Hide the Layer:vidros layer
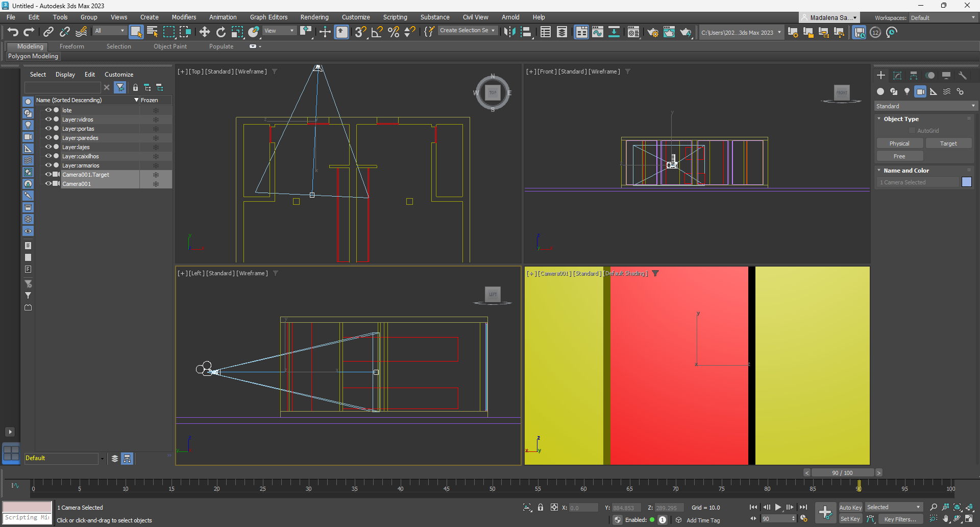 tap(48, 119)
